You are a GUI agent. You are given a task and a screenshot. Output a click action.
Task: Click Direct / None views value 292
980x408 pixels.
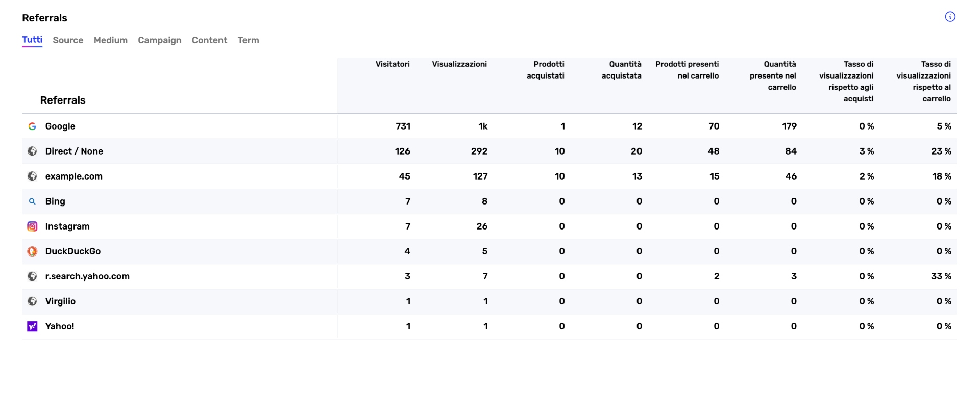(x=479, y=151)
